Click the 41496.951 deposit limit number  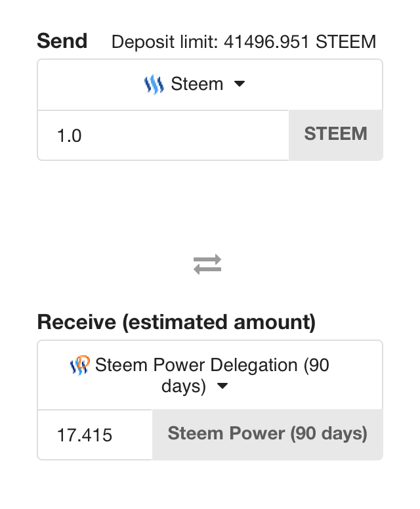click(x=268, y=43)
